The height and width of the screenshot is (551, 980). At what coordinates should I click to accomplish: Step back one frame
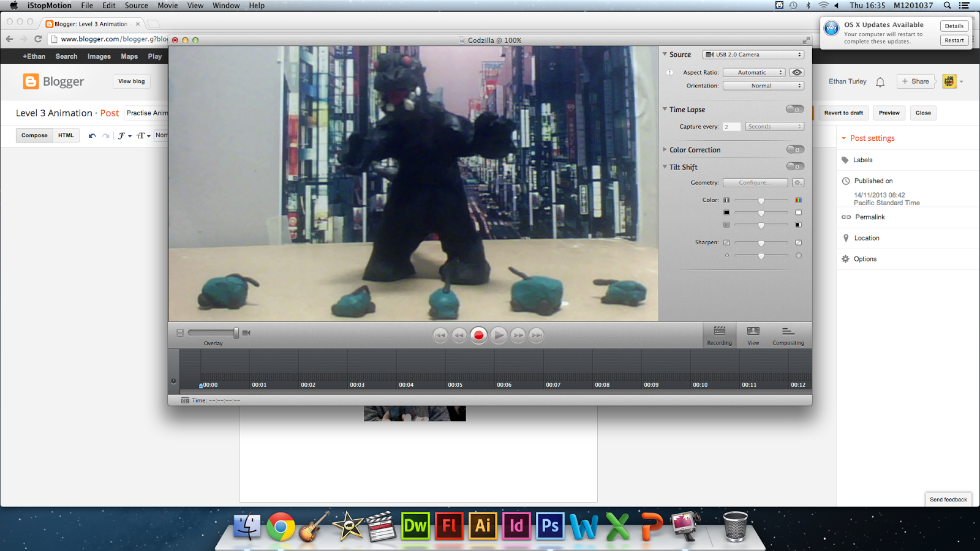[x=459, y=335]
